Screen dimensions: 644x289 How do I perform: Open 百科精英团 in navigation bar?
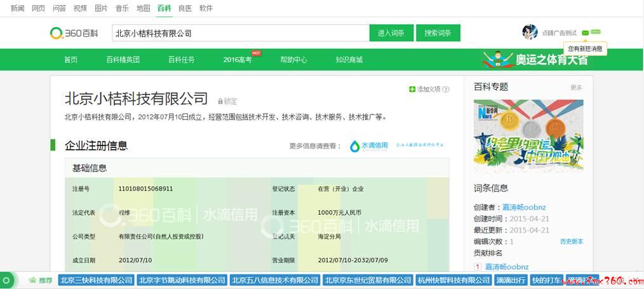pos(123,60)
